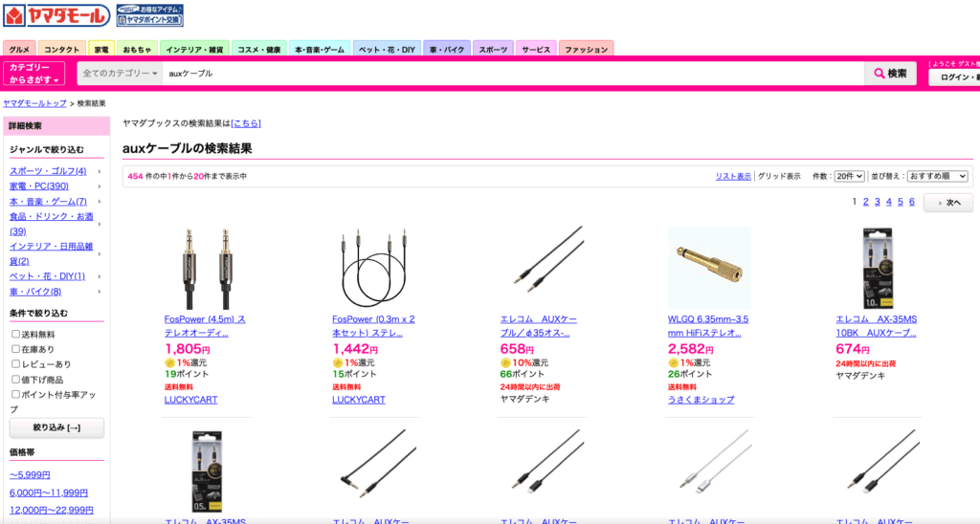Open the Yamada point exchange banner
Image resolution: width=980 pixels, height=524 pixels.
click(150, 15)
